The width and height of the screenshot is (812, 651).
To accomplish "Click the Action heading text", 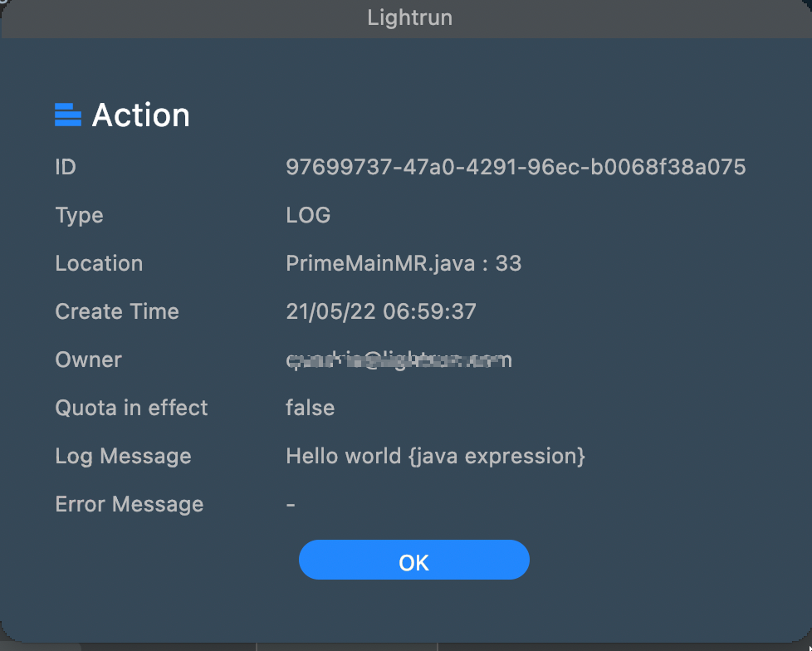I will 140,115.
